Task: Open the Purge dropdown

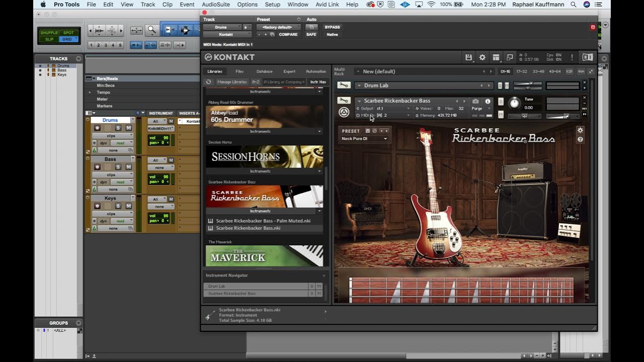Action: click(480, 109)
